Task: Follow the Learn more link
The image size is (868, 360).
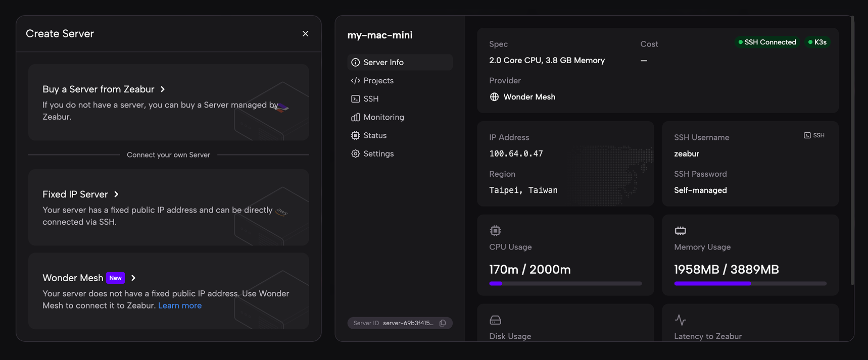Action: pos(180,305)
